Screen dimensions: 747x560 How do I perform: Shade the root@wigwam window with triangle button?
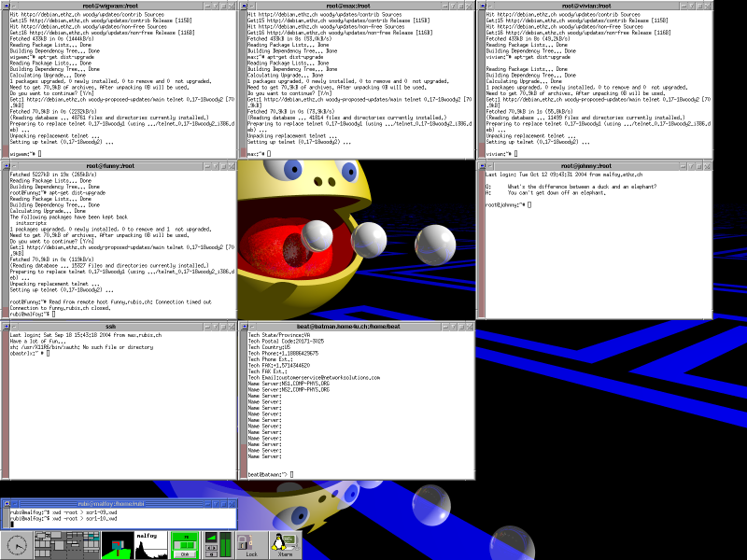point(216,7)
